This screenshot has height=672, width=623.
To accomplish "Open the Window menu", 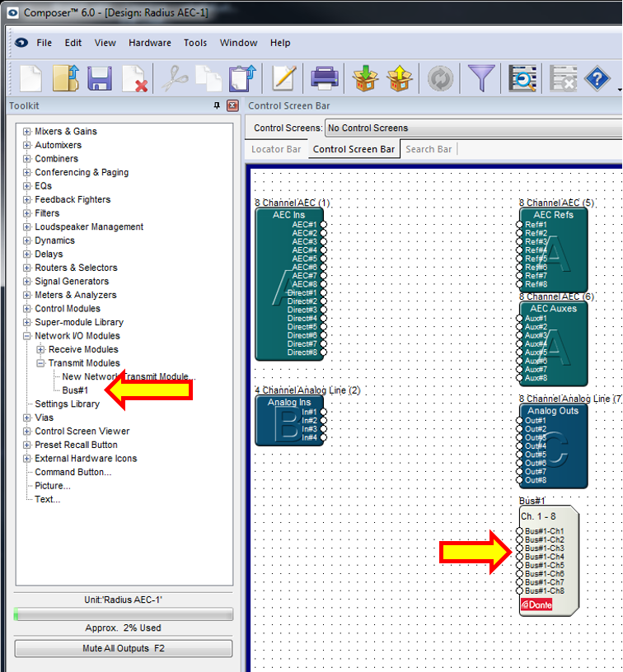I will (238, 43).
